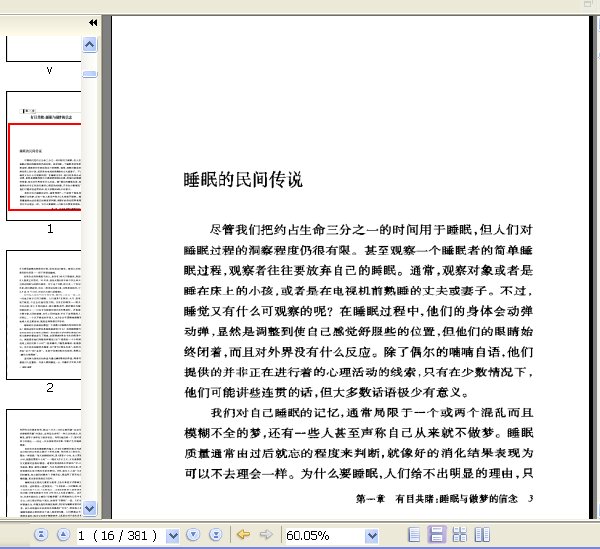The width and height of the screenshot is (600, 549).
Task: Click thumbnail panel scroll up arrow
Action: coord(90,45)
